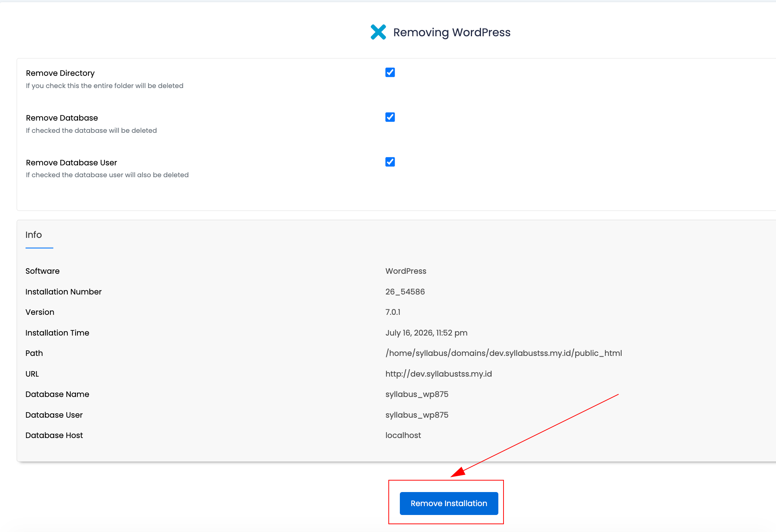The width and height of the screenshot is (776, 532).
Task: Click the Database Host value localhost
Action: point(403,435)
